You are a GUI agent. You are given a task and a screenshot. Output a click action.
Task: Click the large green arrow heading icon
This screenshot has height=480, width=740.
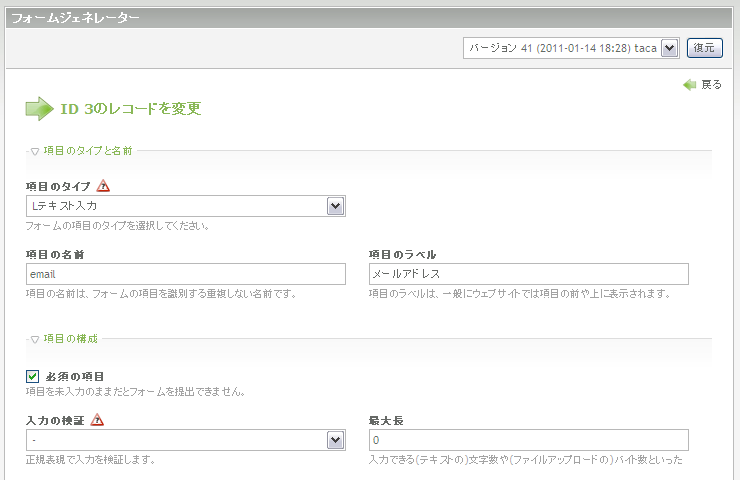[39, 109]
